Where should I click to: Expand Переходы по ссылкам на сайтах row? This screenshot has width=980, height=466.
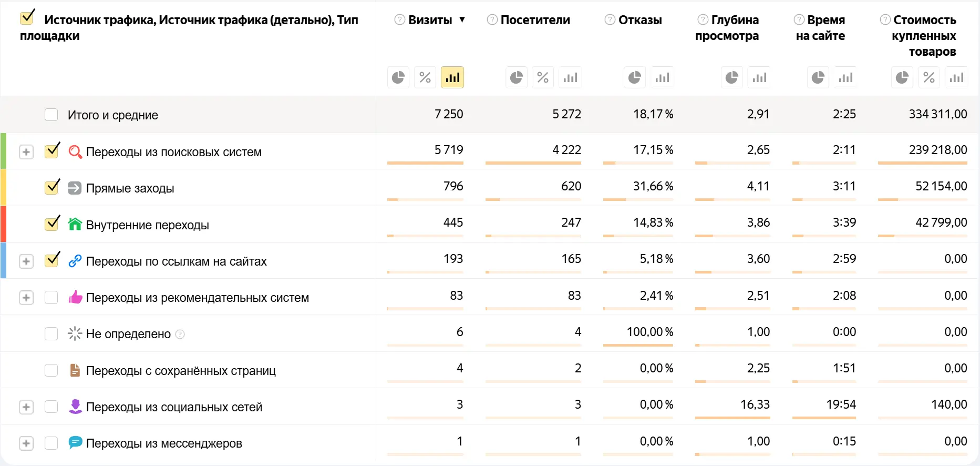tap(26, 261)
